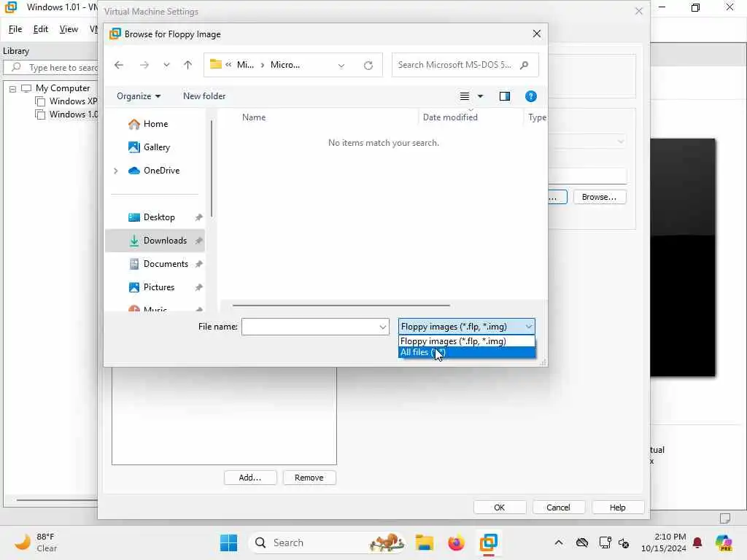Image resolution: width=747 pixels, height=560 pixels.
Task: Open the Organize menu
Action: tap(138, 96)
